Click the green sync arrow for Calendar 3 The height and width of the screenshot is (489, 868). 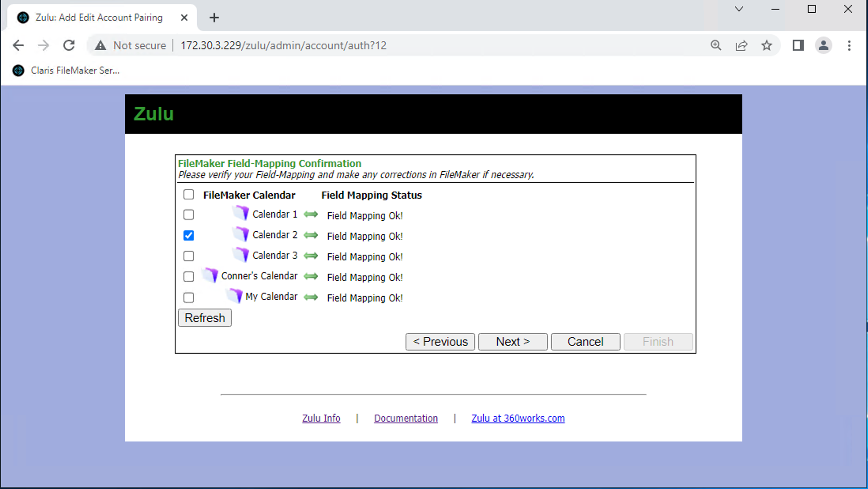311,256
